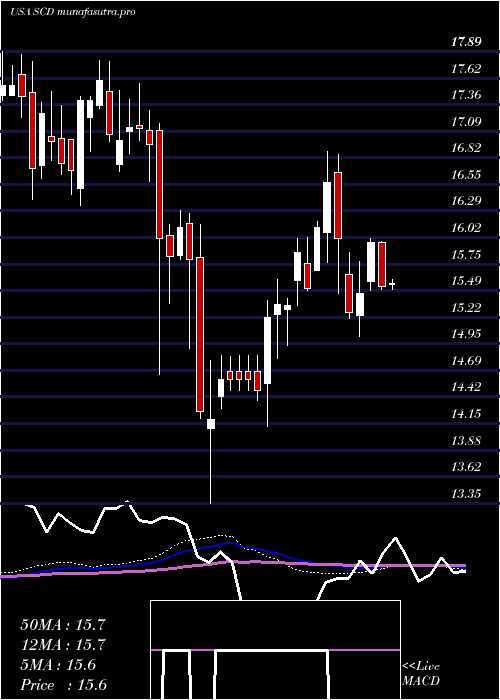Click the 14.42 price axis label
500x700 pixels.
click(466, 387)
